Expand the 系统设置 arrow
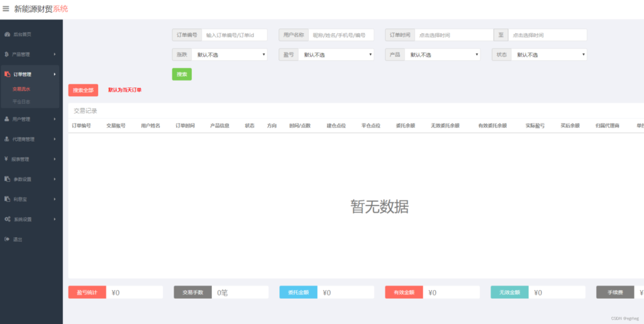The width and height of the screenshot is (644, 324). (x=55, y=220)
